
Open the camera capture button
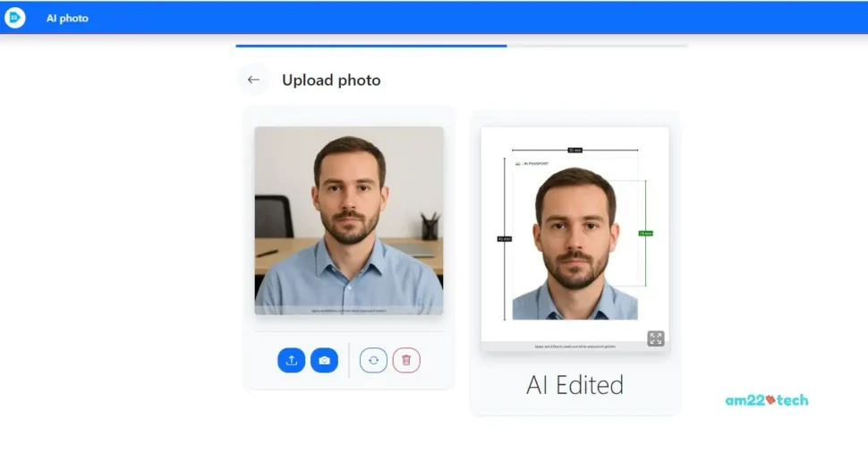(325, 360)
